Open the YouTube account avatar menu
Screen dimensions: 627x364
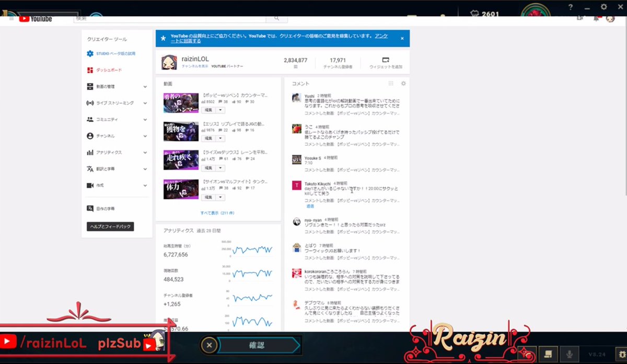point(610,19)
